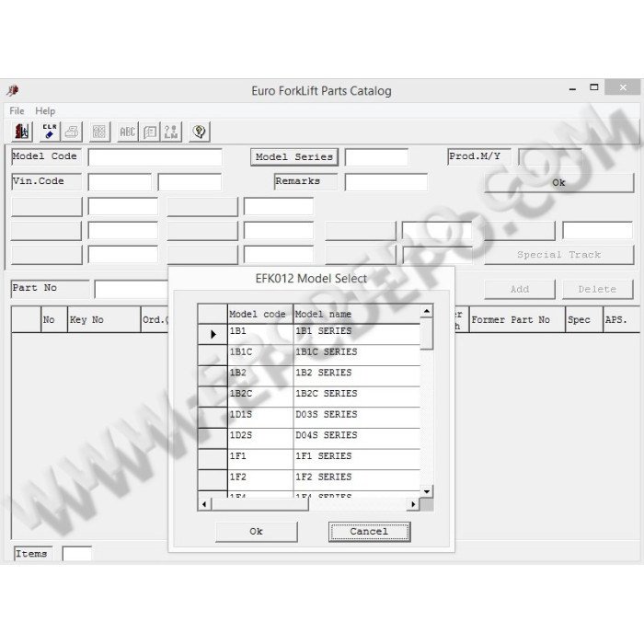Click the Key No column header
Viewport: 644px width, 644px height.
[x=104, y=319]
